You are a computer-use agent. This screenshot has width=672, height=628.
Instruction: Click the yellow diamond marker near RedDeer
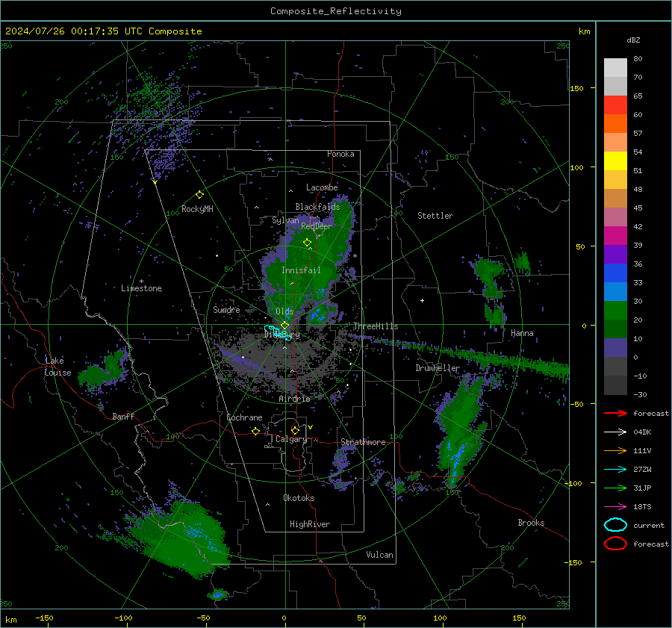pyautogui.click(x=307, y=243)
